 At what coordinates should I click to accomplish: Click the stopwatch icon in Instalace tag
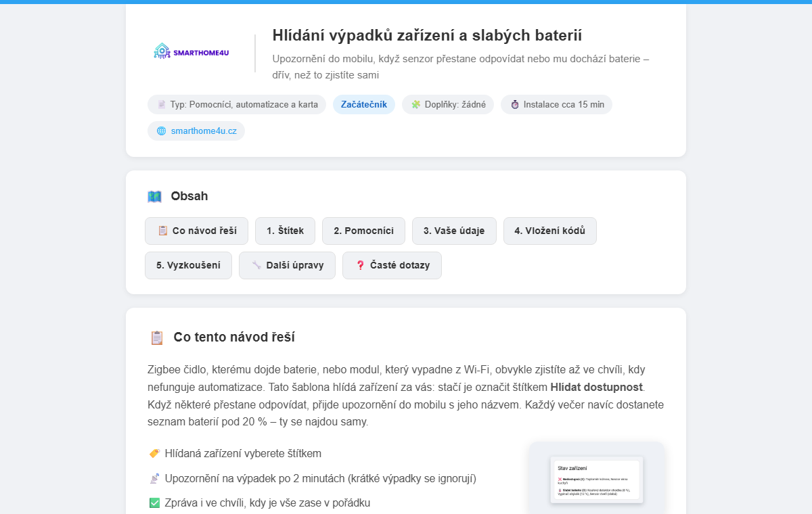click(x=515, y=105)
